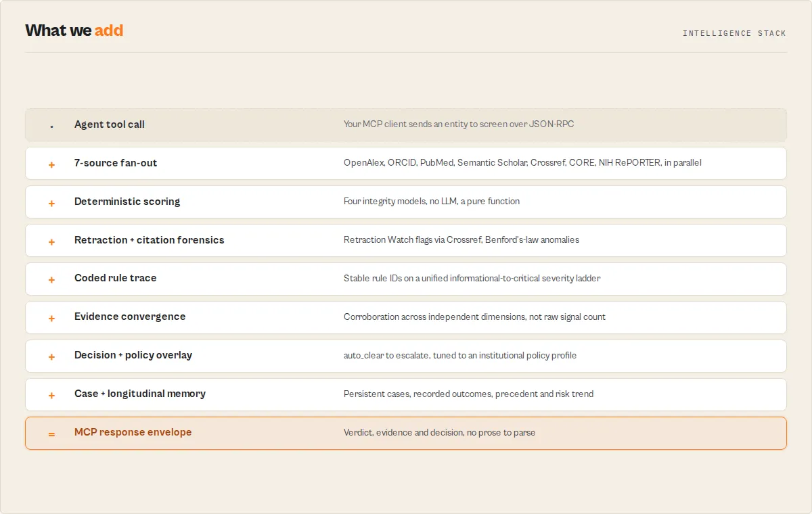Image resolution: width=812 pixels, height=514 pixels.
Task: Click the Retraction Watch flags description
Action: click(461, 240)
